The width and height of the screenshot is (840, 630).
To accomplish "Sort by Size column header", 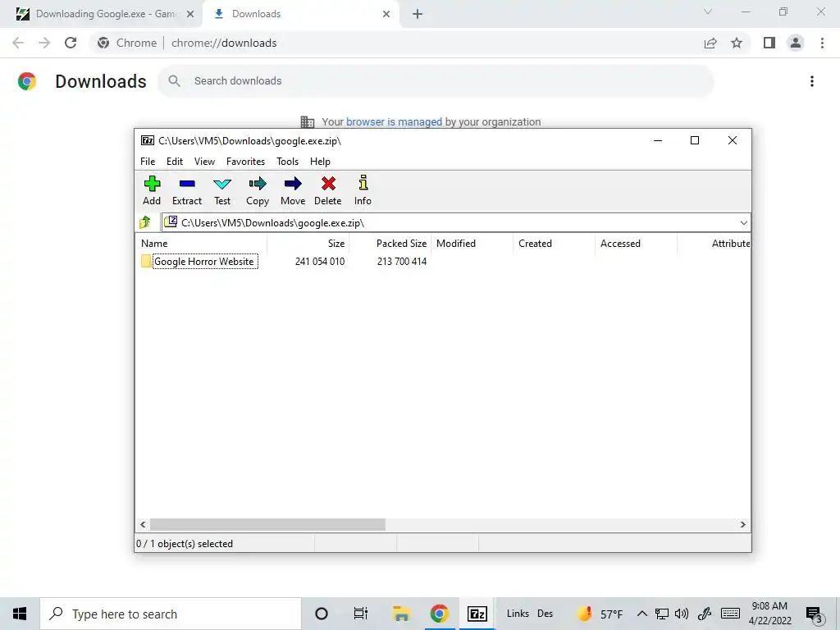I will 308,243.
